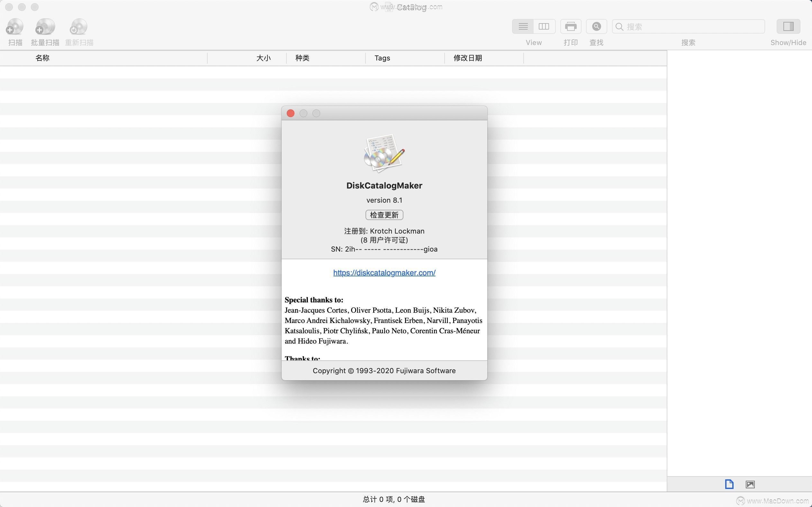Click the Copyright 1993-2020 Fujiwara Software text
This screenshot has width=812, height=507.
point(384,371)
